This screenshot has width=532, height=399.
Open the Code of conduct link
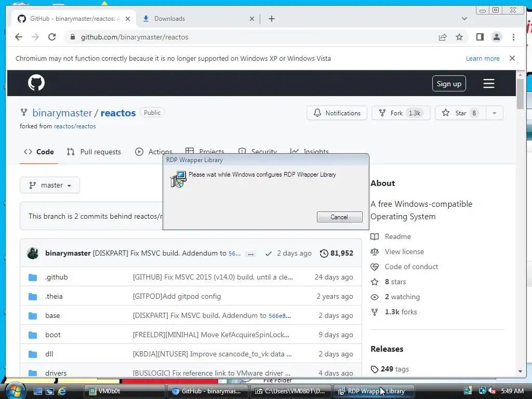point(411,267)
